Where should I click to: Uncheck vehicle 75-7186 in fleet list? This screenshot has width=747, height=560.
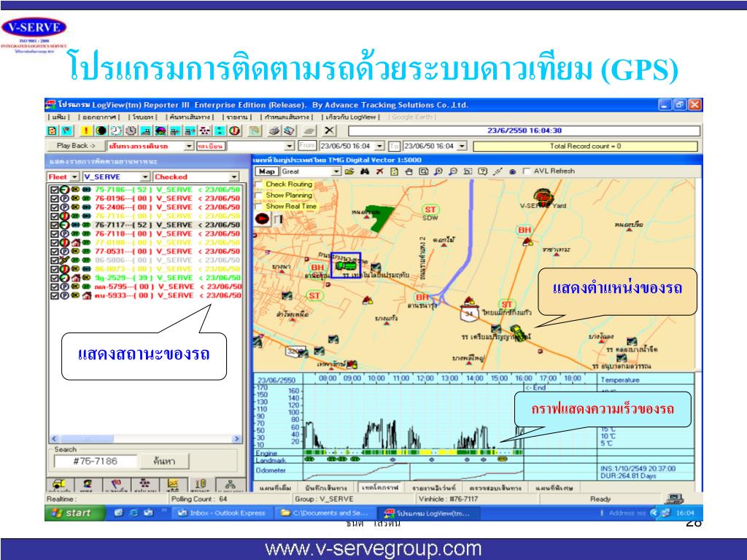(x=54, y=190)
